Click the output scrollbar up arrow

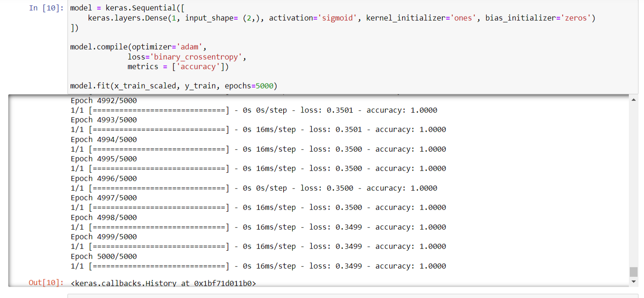(634, 100)
